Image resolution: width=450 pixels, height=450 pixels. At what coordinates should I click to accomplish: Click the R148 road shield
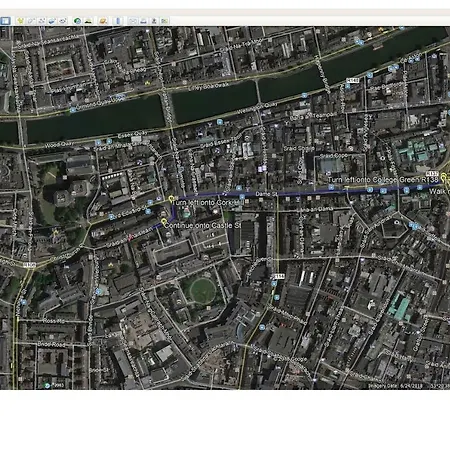click(352, 80)
